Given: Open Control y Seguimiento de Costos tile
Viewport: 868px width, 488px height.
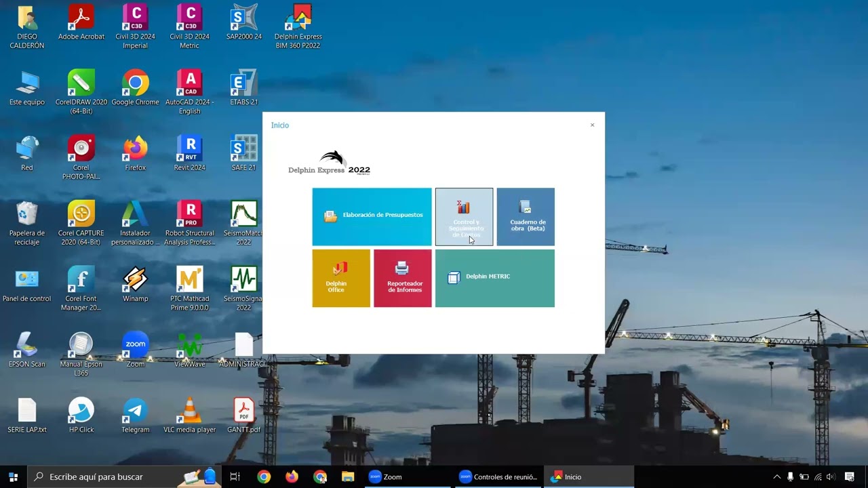Looking at the screenshot, I should (x=464, y=217).
